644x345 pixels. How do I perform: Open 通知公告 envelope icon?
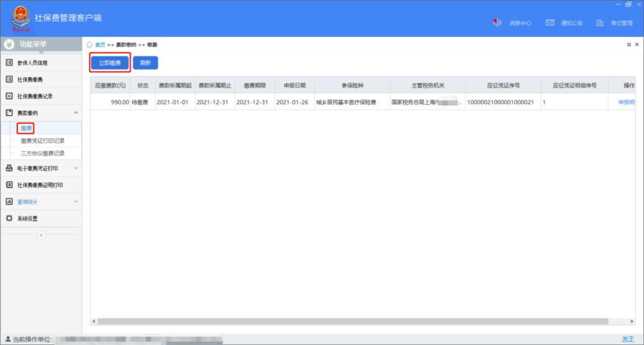pyautogui.click(x=550, y=23)
